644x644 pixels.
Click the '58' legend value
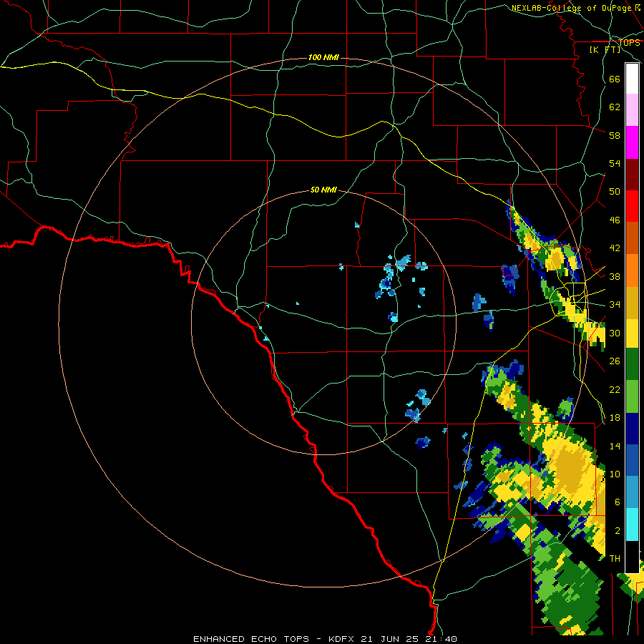pyautogui.click(x=615, y=135)
